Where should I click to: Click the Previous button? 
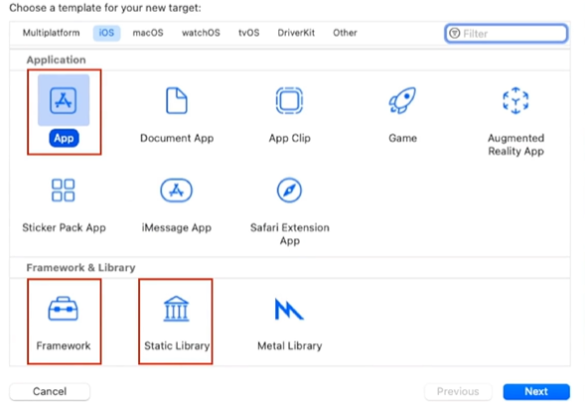[458, 391]
